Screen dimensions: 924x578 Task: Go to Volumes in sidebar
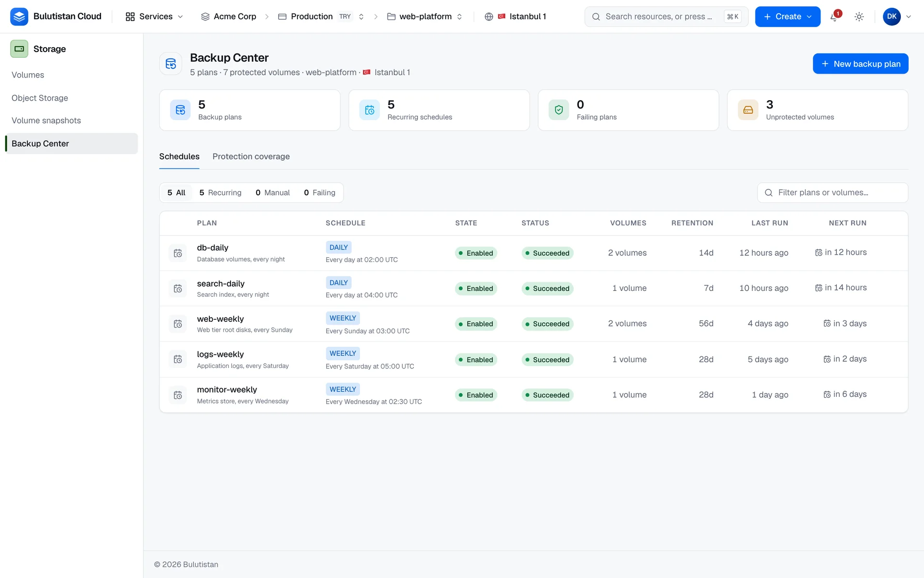[x=71, y=75]
